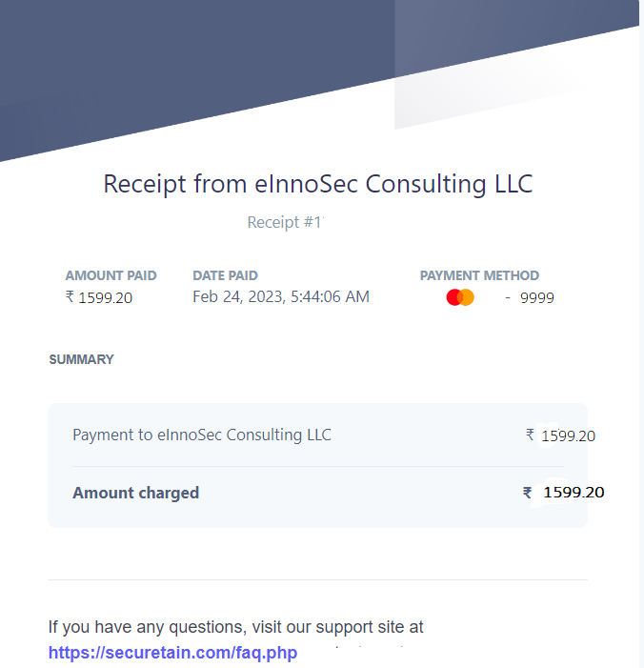Click the DATE PAID label
This screenshot has height=668, width=644.
click(225, 275)
